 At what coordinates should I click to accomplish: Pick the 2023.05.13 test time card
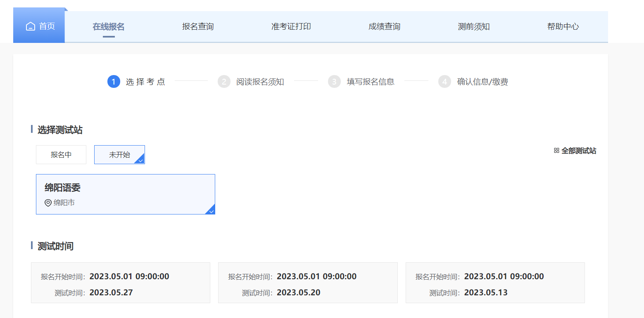point(495,283)
